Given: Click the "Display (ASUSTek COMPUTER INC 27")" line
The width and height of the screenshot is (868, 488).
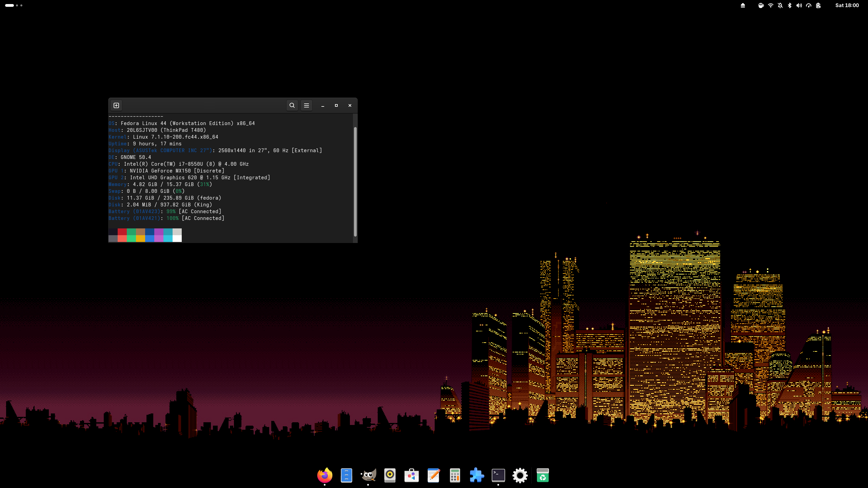Looking at the screenshot, I should (x=215, y=150).
